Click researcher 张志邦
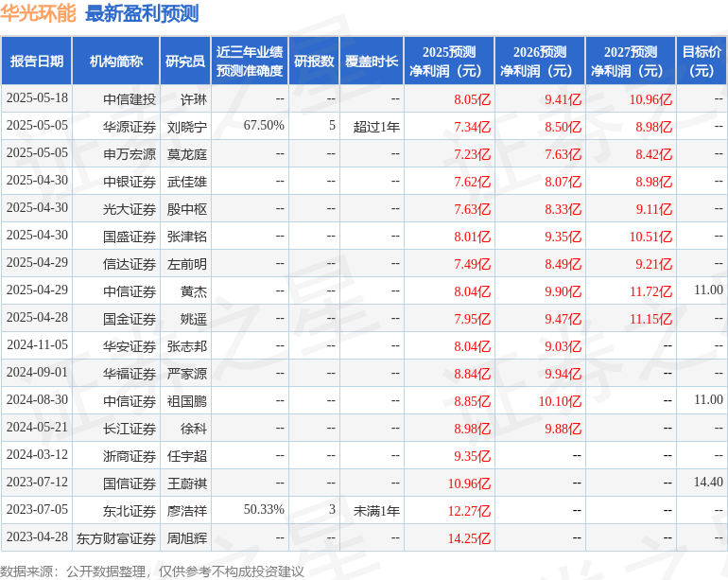The image size is (728, 580). point(187,345)
